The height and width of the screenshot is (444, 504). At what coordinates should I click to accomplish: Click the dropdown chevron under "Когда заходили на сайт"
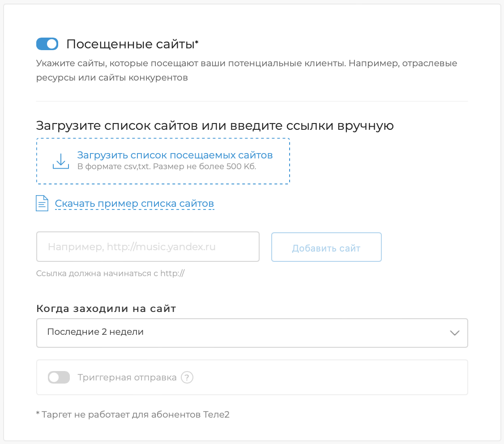(454, 333)
